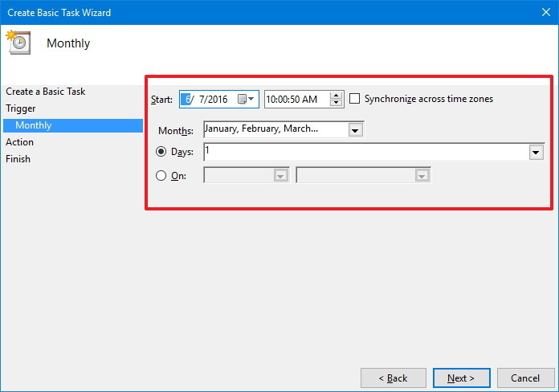Viewport: 559px width, 392px height.
Task: Increase the start time with up arrow
Action: pyautogui.click(x=336, y=96)
